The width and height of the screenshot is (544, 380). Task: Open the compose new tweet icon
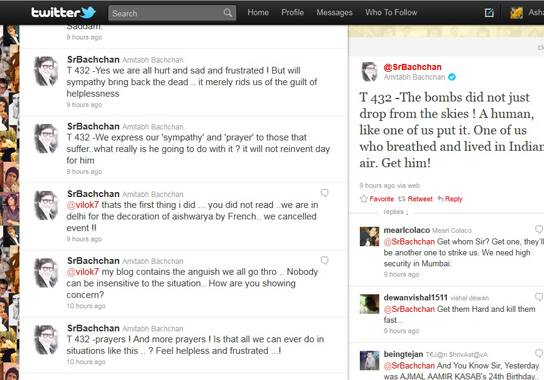(489, 13)
